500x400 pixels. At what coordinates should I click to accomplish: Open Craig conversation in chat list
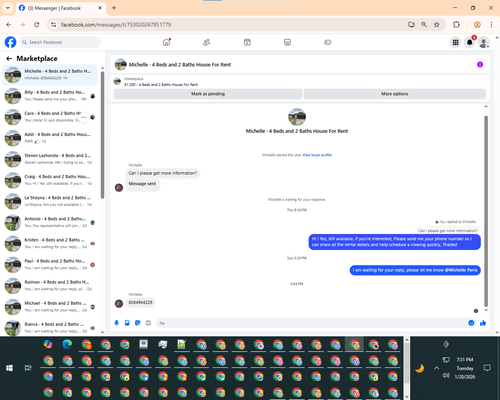click(50, 180)
